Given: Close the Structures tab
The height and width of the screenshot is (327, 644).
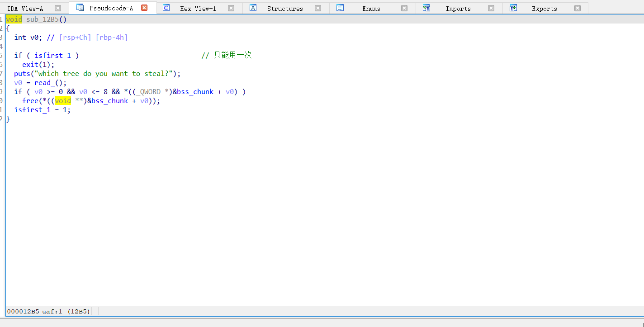Looking at the screenshot, I should point(318,8).
